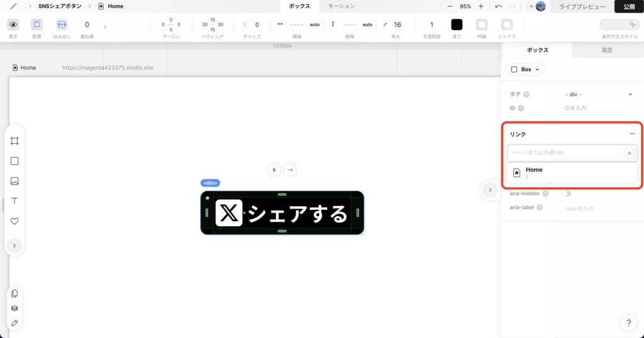Open the シャドウ shadow swatch
Viewport: 644px width, 338px height.
point(507,25)
